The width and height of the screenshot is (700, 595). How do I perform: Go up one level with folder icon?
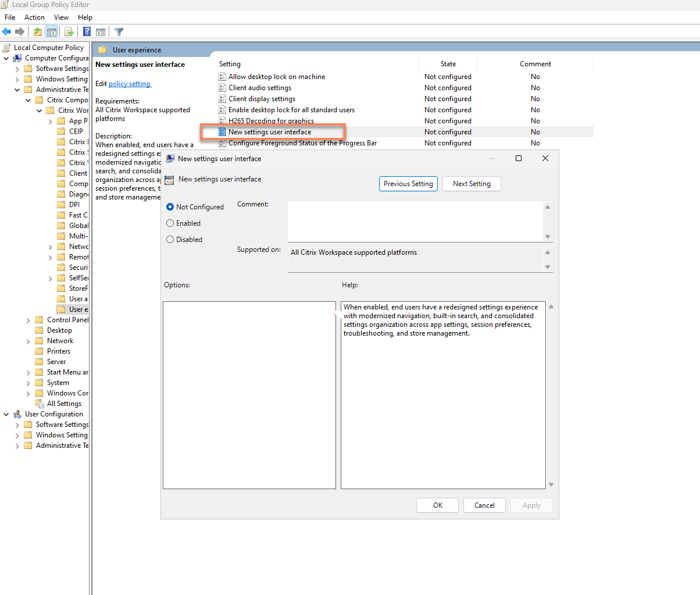(x=38, y=32)
